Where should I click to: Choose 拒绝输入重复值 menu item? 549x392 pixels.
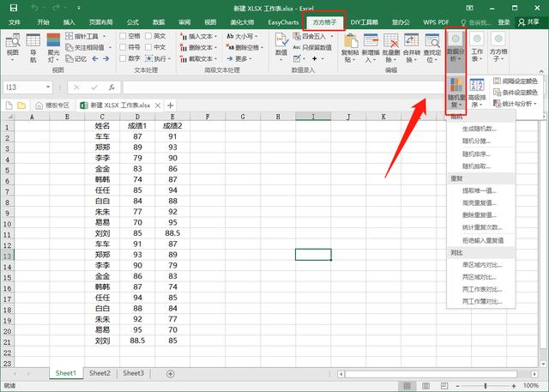point(481,240)
